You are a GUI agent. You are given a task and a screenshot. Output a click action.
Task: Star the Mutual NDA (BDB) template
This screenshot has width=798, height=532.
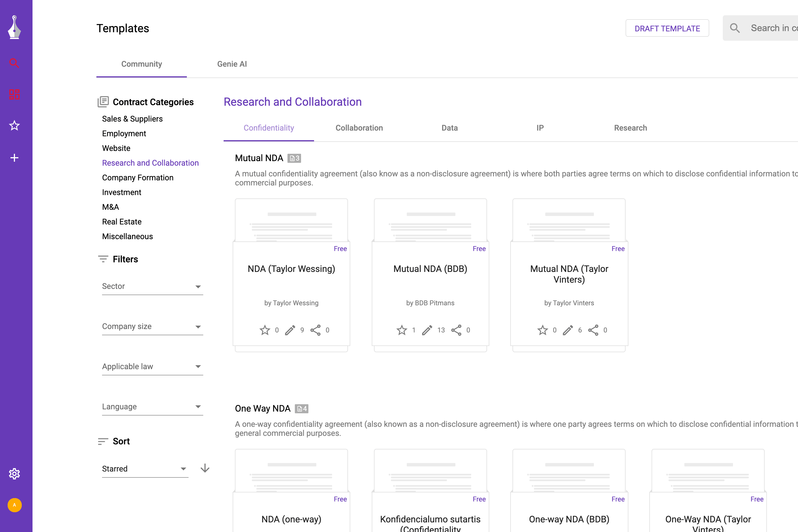pyautogui.click(x=402, y=330)
